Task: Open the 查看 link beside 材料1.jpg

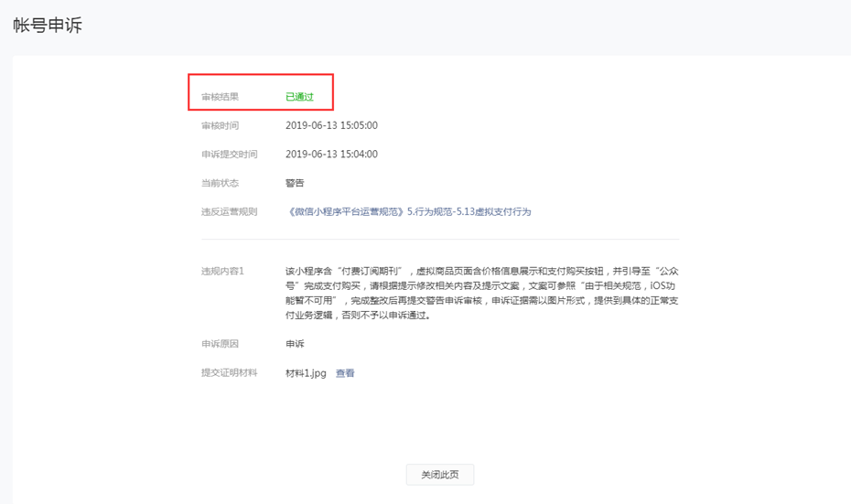Action: (345, 373)
